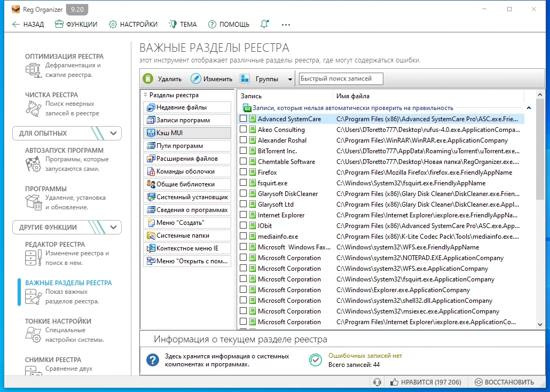
Task: Open Тонкие настройки icon
Action: click(x=33, y=334)
